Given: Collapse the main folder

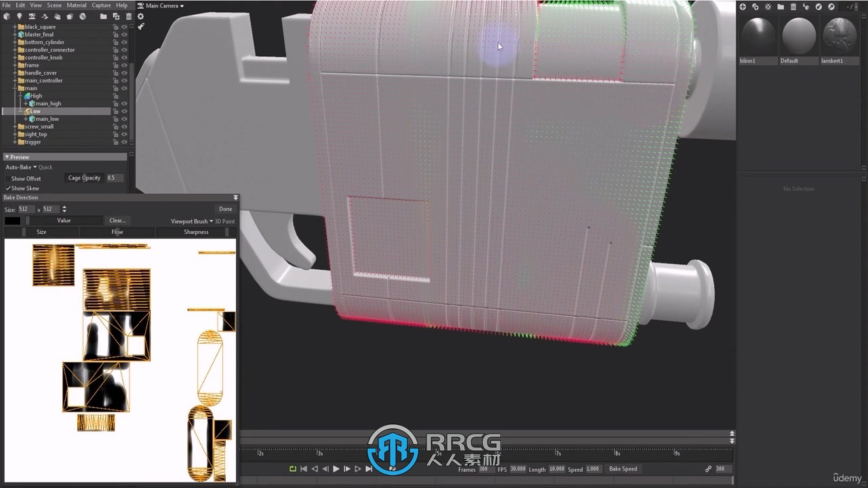Looking at the screenshot, I should click(x=15, y=88).
